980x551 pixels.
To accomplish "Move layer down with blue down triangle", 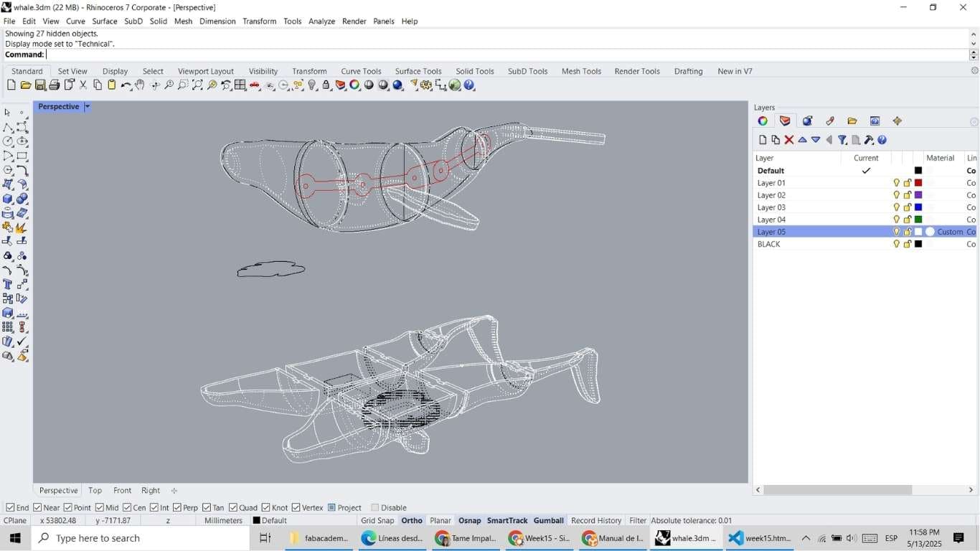I will [816, 140].
